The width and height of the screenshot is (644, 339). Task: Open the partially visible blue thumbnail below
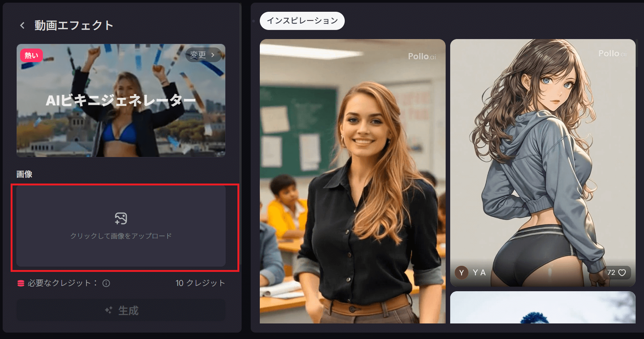(543, 308)
